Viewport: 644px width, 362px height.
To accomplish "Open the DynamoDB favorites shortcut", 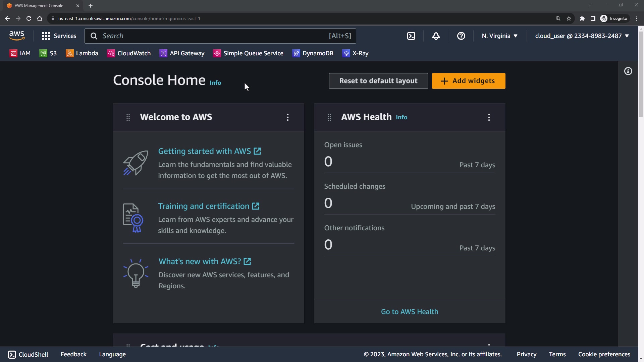I will click(313, 53).
